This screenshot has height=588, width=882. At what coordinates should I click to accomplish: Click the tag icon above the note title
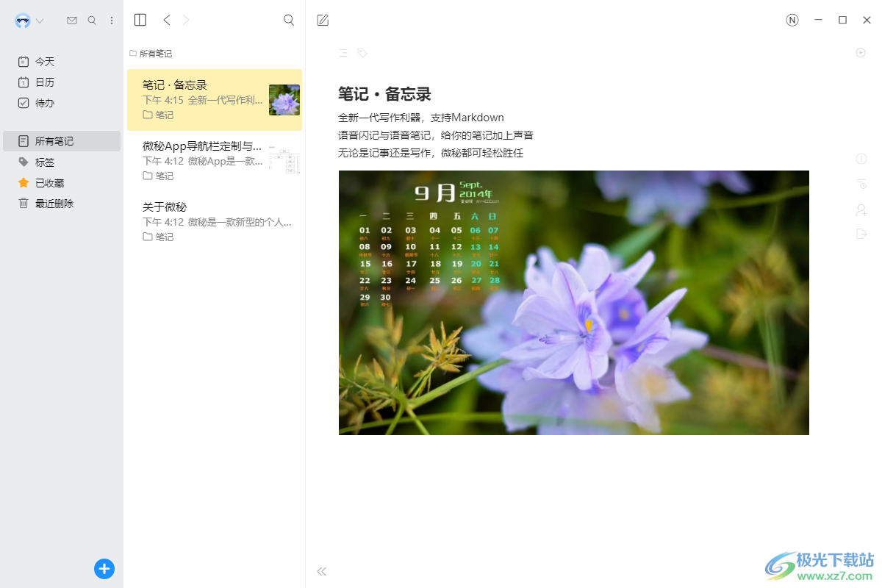[x=361, y=53]
